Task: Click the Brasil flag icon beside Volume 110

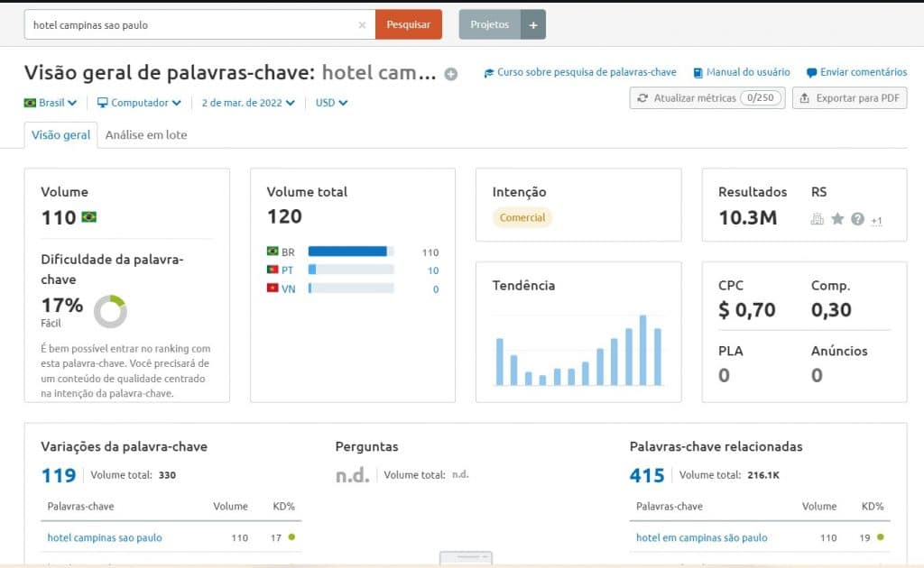Action: [88, 218]
